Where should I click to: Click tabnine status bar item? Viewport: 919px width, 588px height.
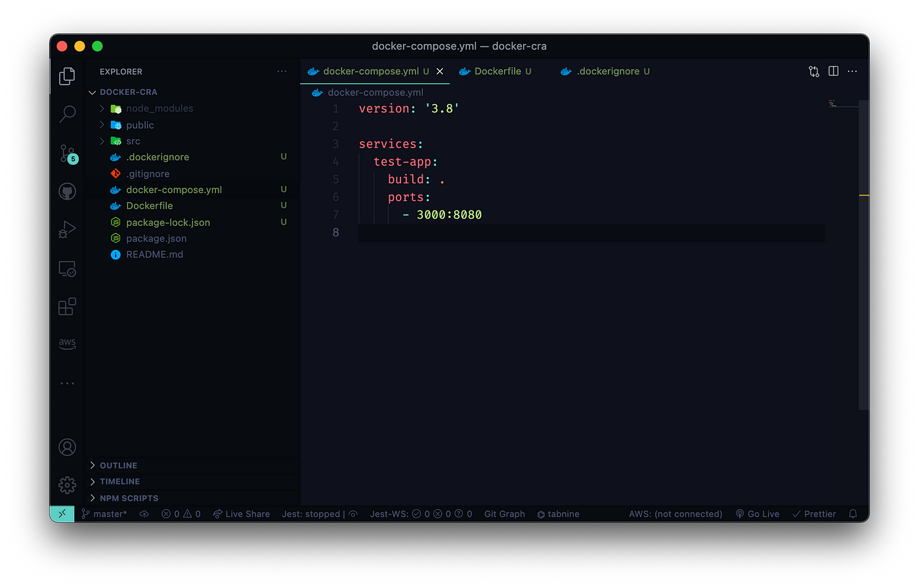click(x=559, y=514)
